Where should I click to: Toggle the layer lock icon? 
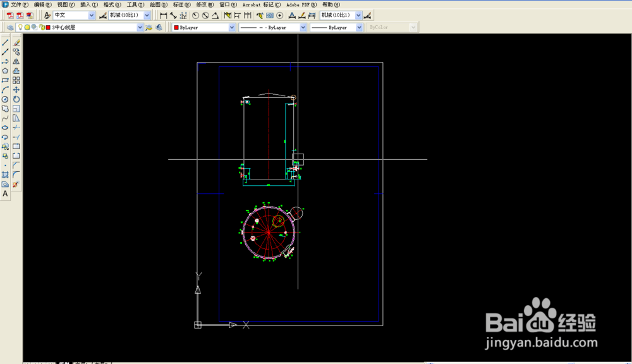tap(42, 27)
